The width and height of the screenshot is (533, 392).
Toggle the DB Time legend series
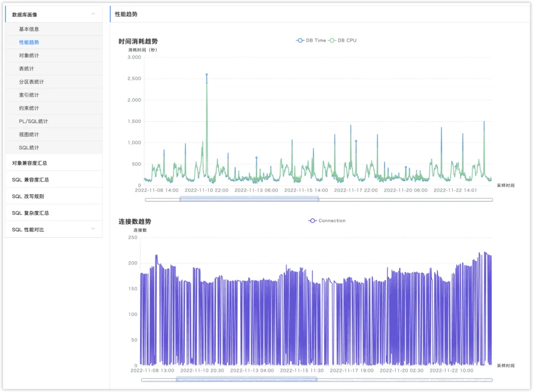coord(311,40)
